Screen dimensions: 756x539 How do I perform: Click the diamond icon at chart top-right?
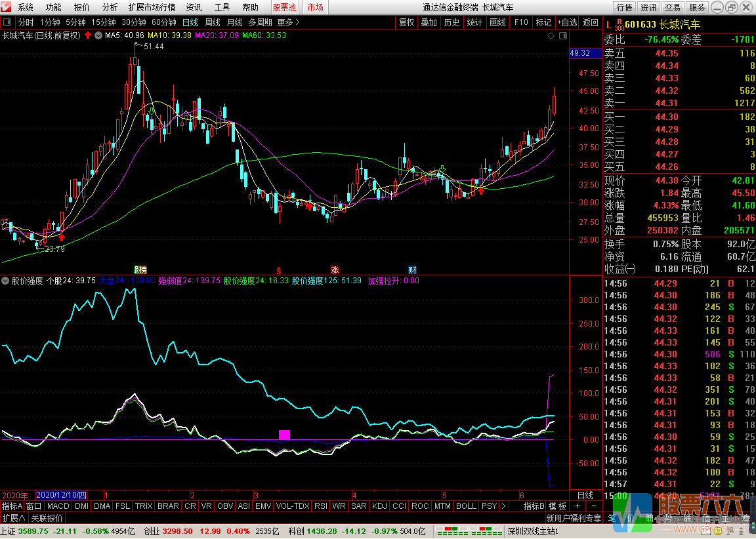coord(551,35)
